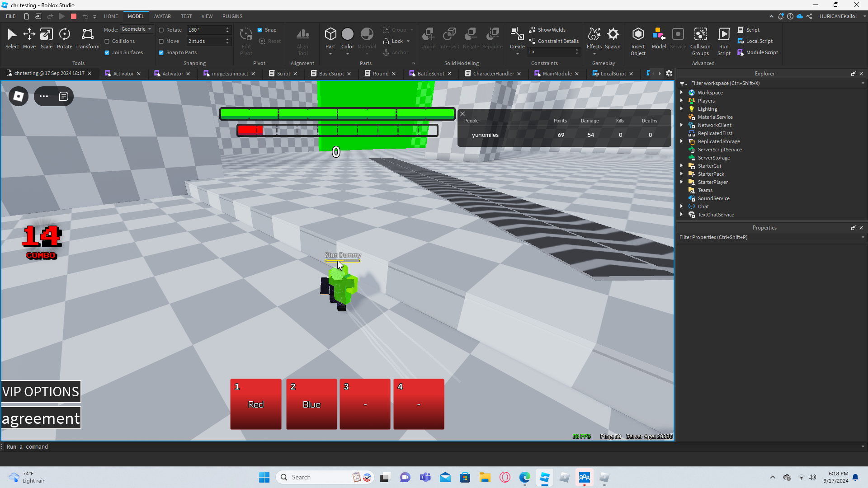Viewport: 868px width, 488px height.
Task: Open the BattleScript script tab
Action: click(x=430, y=74)
